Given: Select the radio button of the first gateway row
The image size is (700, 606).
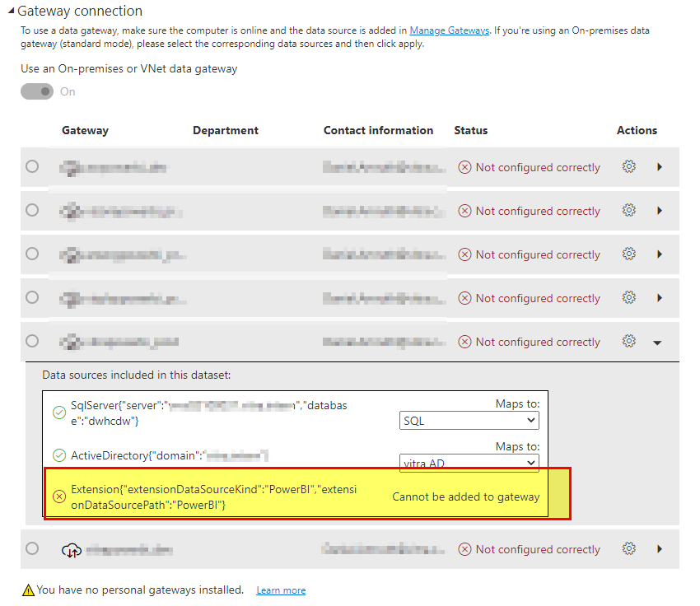Looking at the screenshot, I should coord(32,166).
